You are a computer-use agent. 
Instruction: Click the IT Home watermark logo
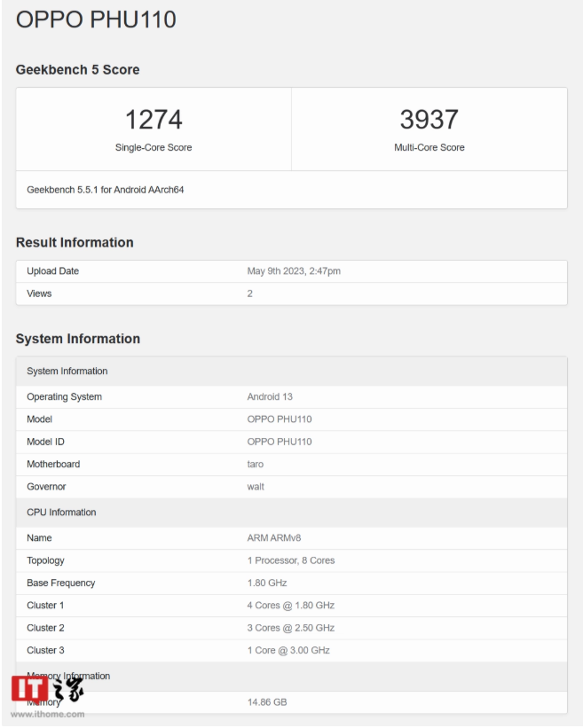coord(47,688)
